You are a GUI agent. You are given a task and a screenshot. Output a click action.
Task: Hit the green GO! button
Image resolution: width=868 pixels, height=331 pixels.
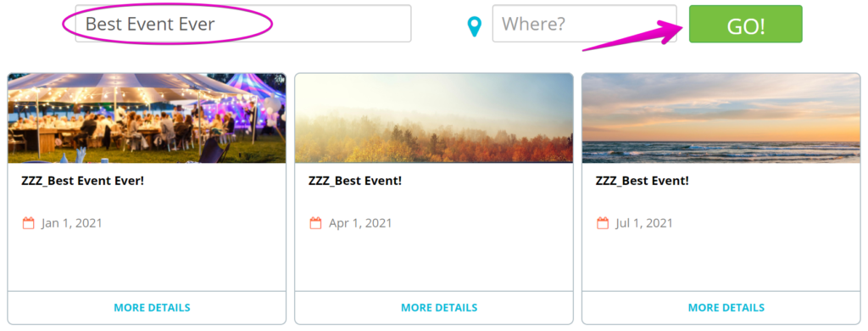(x=745, y=24)
